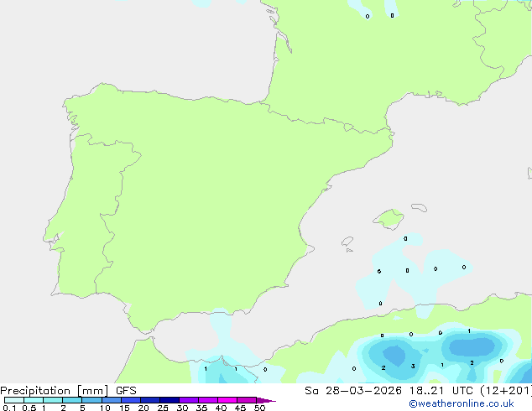
Task: Click the '(12+201)' model run text
Action: click(505, 391)
